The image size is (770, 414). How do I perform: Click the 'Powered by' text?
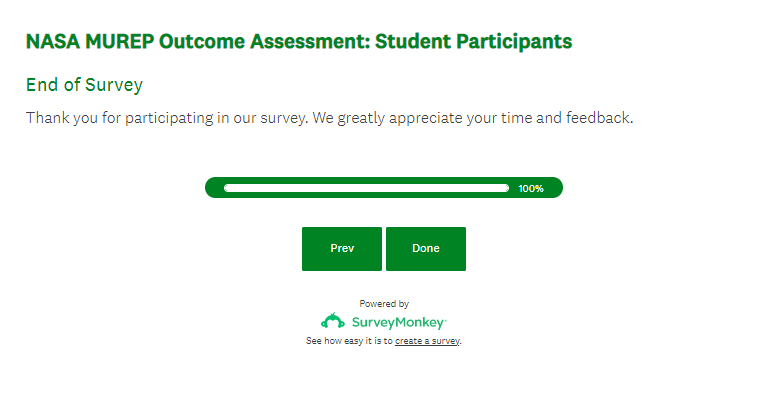384,304
